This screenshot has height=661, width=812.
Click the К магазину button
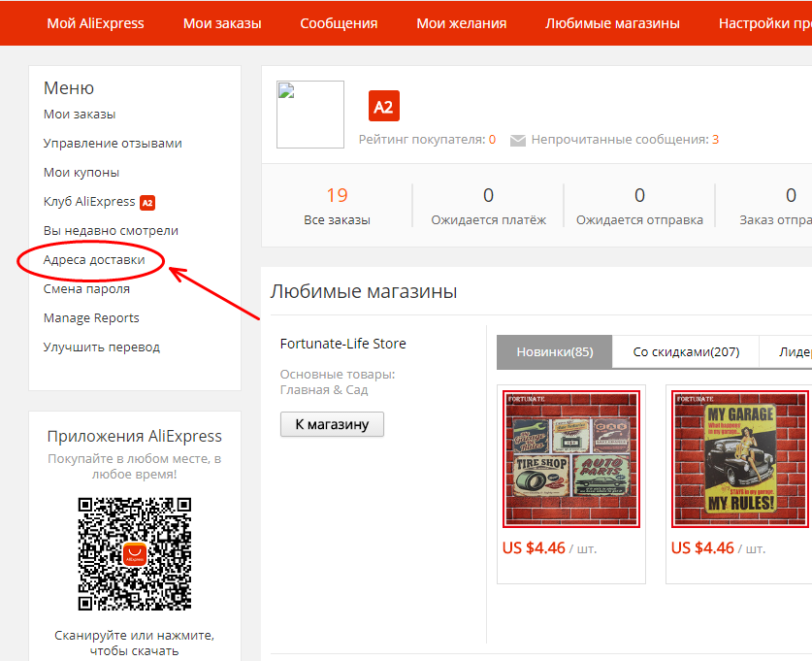pyautogui.click(x=332, y=424)
